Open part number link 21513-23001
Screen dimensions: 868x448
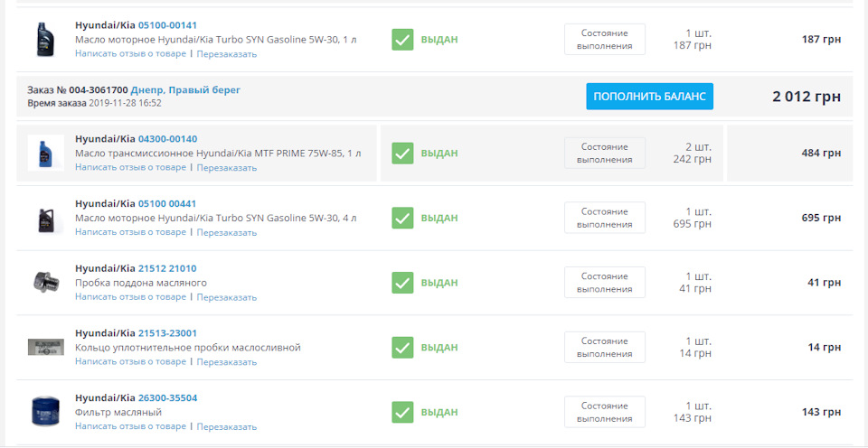(167, 333)
